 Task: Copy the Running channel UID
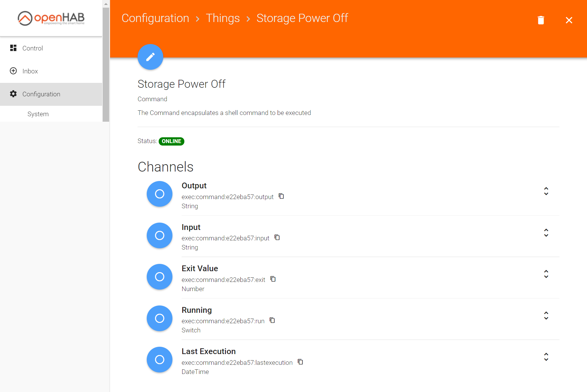pos(272,320)
